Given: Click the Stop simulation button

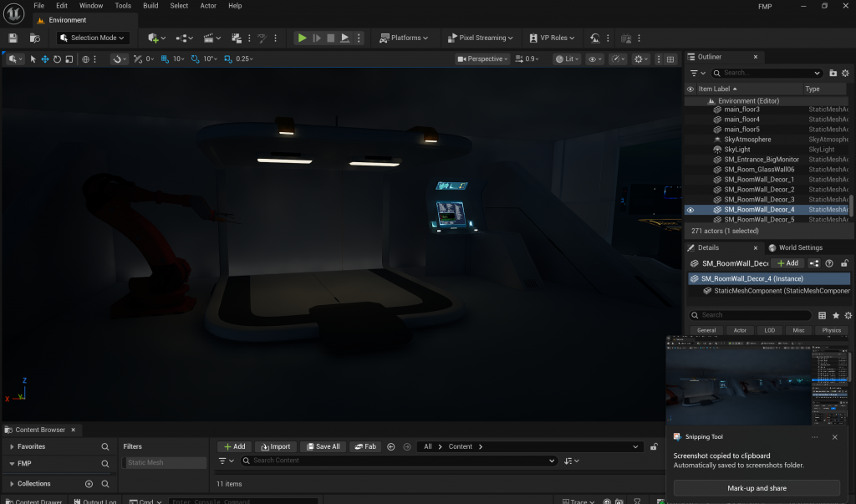Looking at the screenshot, I should pos(330,38).
